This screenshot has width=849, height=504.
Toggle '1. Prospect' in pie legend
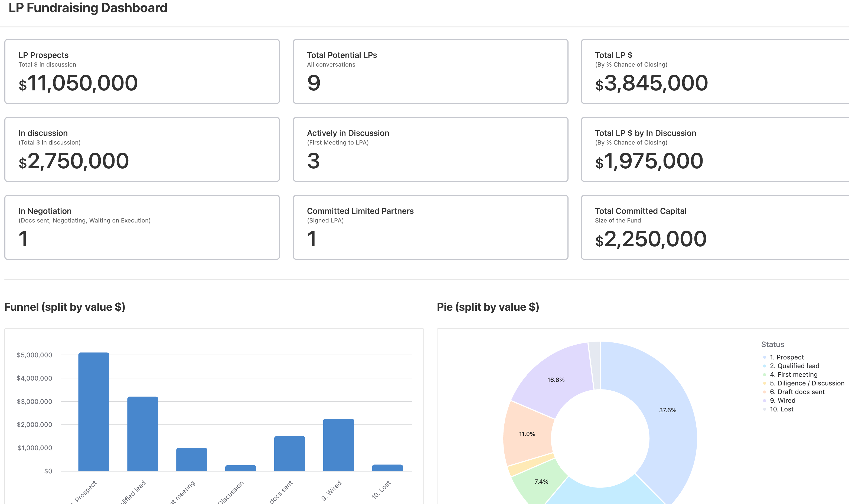pos(786,357)
